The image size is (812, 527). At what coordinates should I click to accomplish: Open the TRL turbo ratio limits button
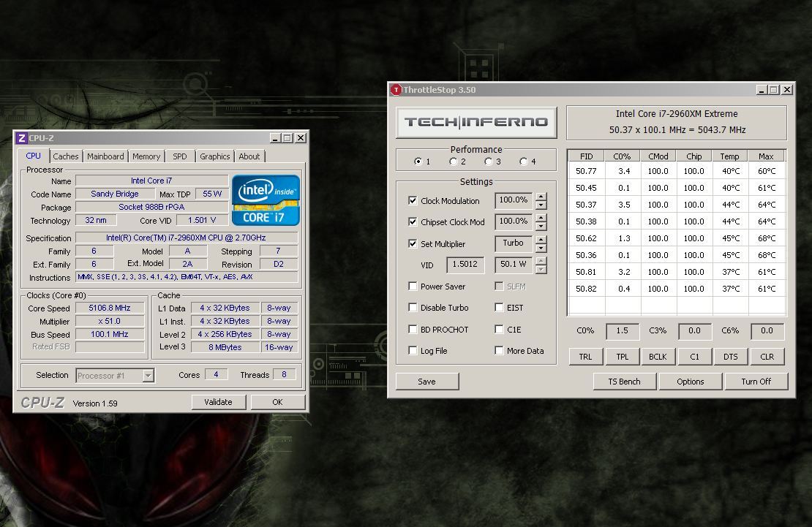[586, 357]
